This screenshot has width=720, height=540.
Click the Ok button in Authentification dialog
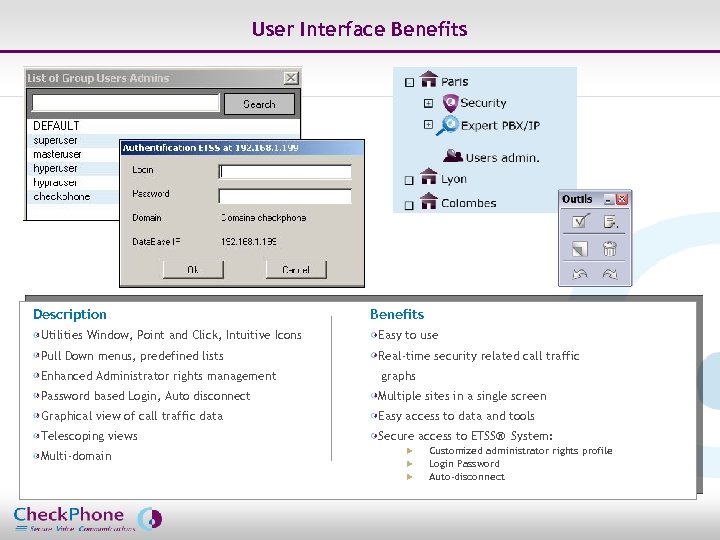point(193,270)
